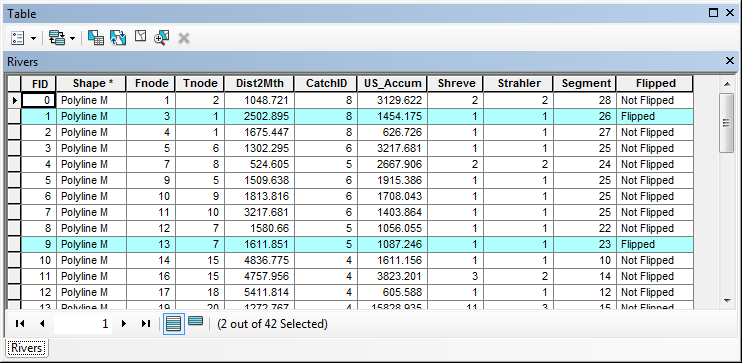Viewport: 742px width, 363px height.
Task: Click the Strahler column header
Action: coord(518,84)
